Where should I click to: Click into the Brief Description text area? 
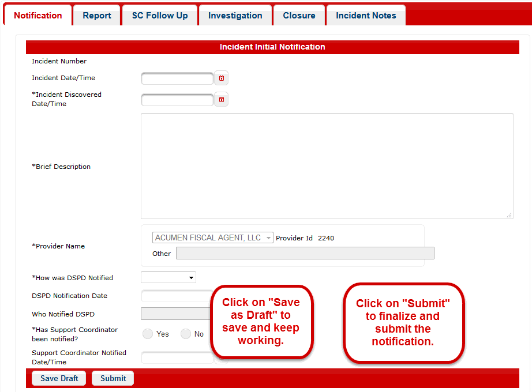point(327,166)
